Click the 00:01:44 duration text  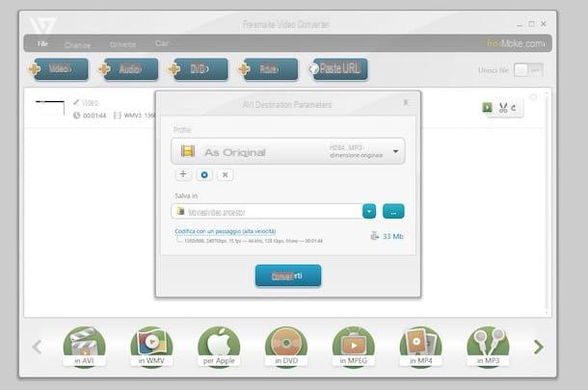pyautogui.click(x=94, y=116)
